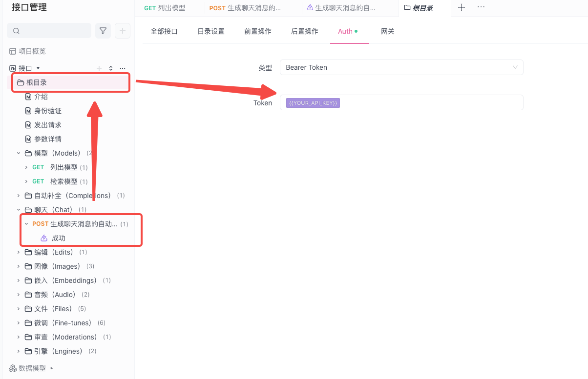Collapse the 聊天（Chat）folder

(x=19, y=209)
